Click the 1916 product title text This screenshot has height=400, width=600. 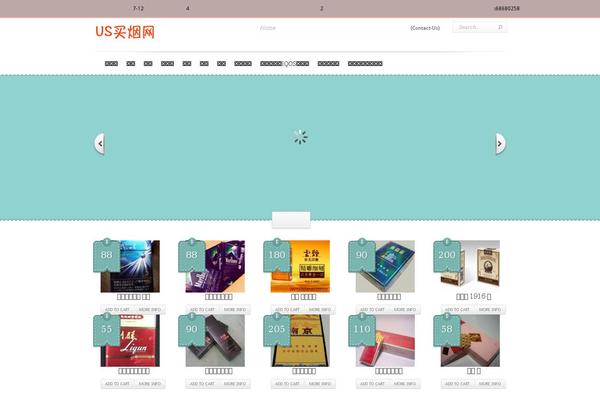(474, 297)
